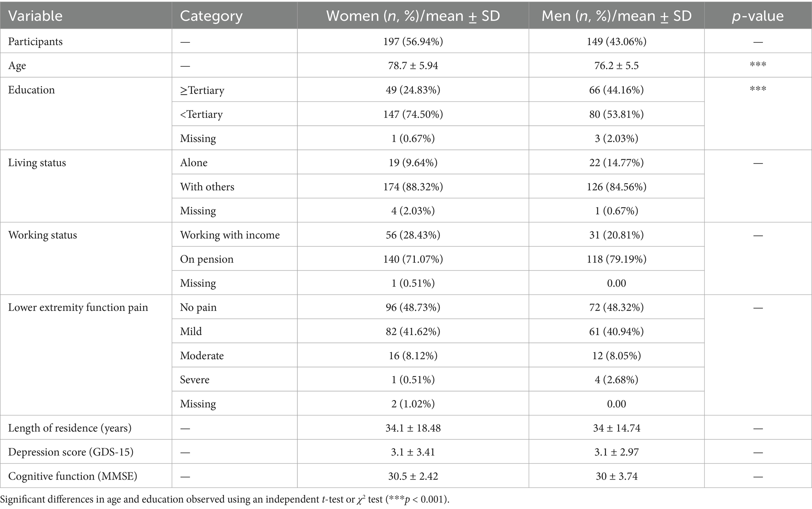This screenshot has height=509, width=812.
Task: Click the p-value column header
Action: [758, 16]
